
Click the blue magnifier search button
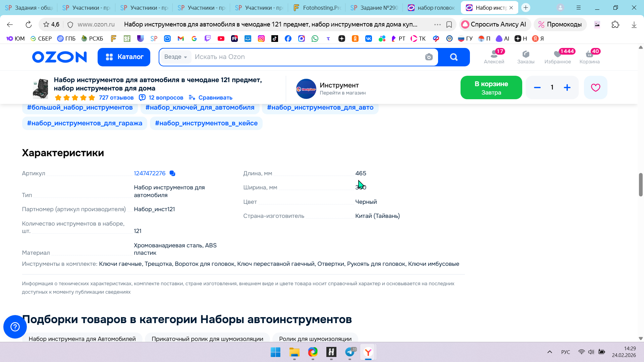pyautogui.click(x=453, y=57)
